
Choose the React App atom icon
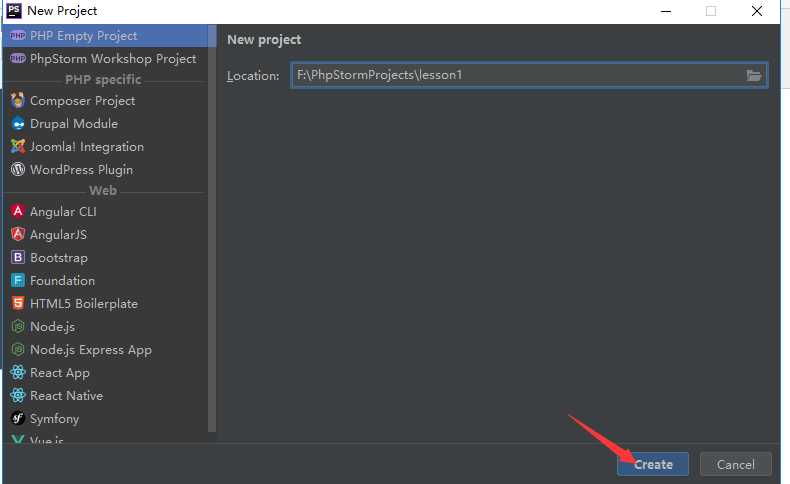[x=18, y=372]
